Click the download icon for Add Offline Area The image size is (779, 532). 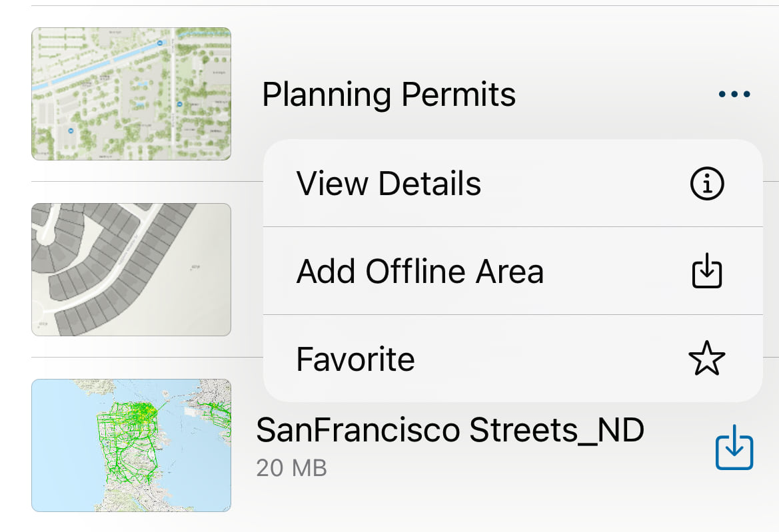click(706, 271)
